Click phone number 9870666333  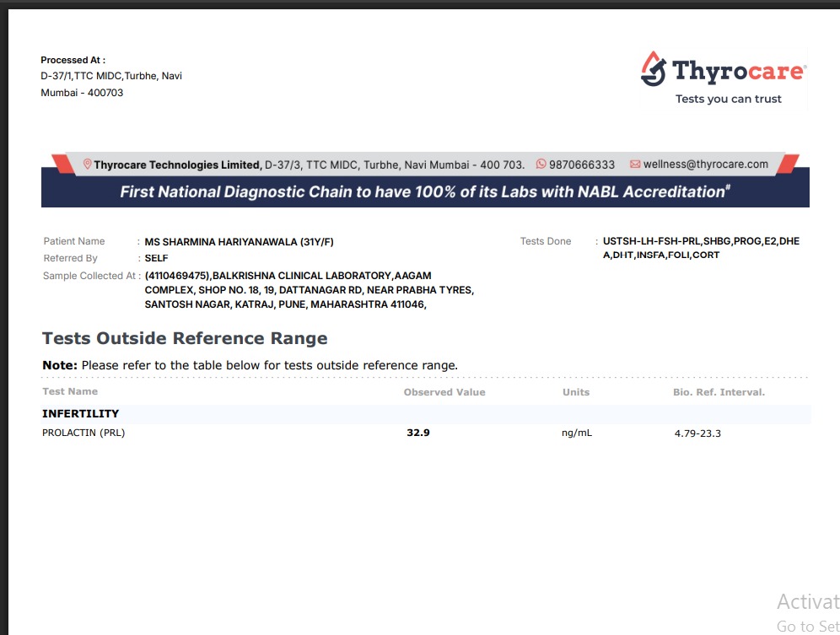click(x=581, y=164)
